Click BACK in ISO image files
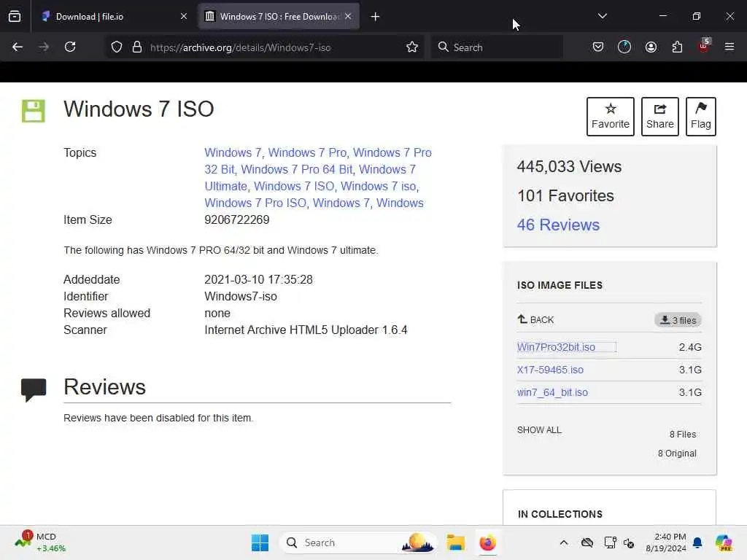The height and width of the screenshot is (560, 747). coord(536,319)
